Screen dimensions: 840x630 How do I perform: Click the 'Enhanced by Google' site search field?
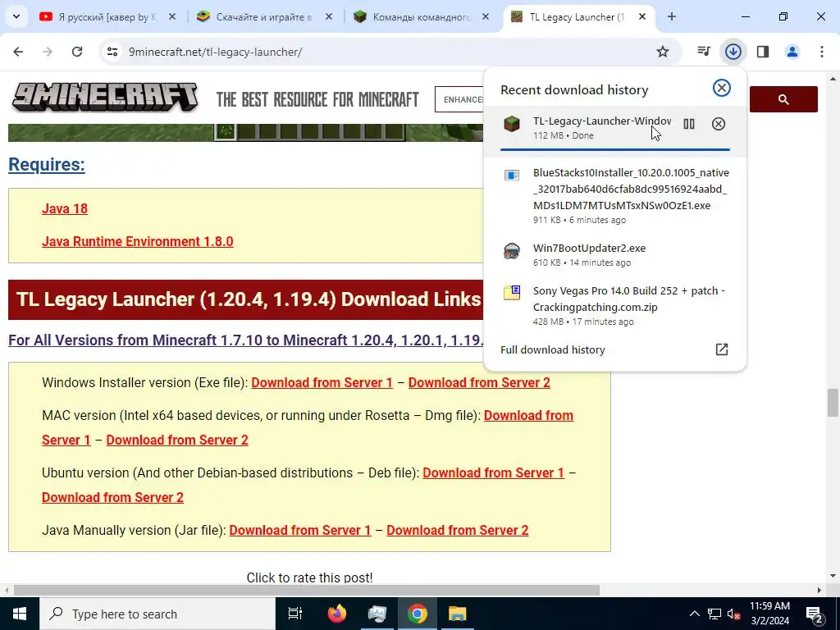459,99
